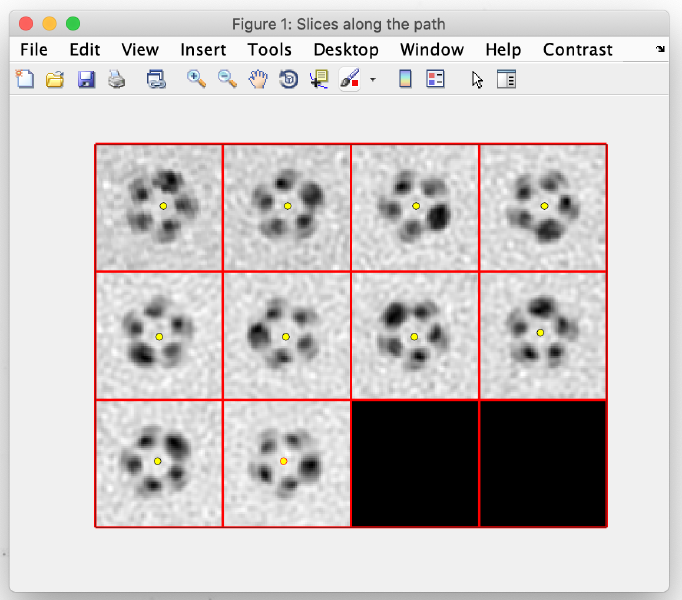The height and width of the screenshot is (600, 682).
Task: Insert a Colorbar from the toolbar
Action: click(405, 79)
